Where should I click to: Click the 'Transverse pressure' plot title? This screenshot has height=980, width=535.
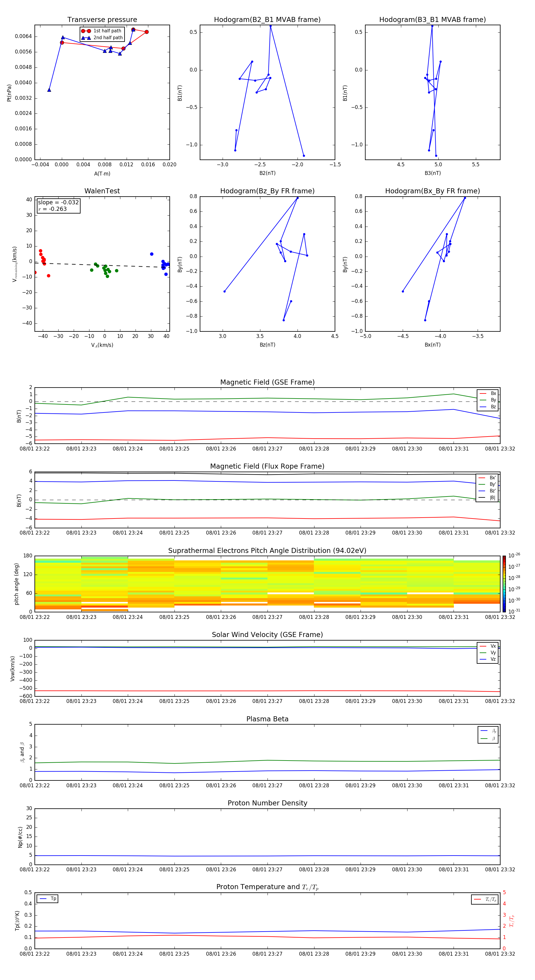coord(102,20)
